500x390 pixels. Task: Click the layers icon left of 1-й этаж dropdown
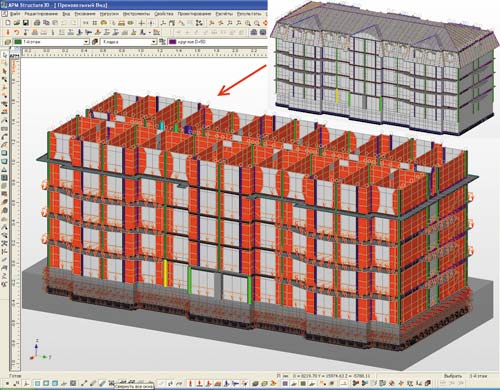8,42
